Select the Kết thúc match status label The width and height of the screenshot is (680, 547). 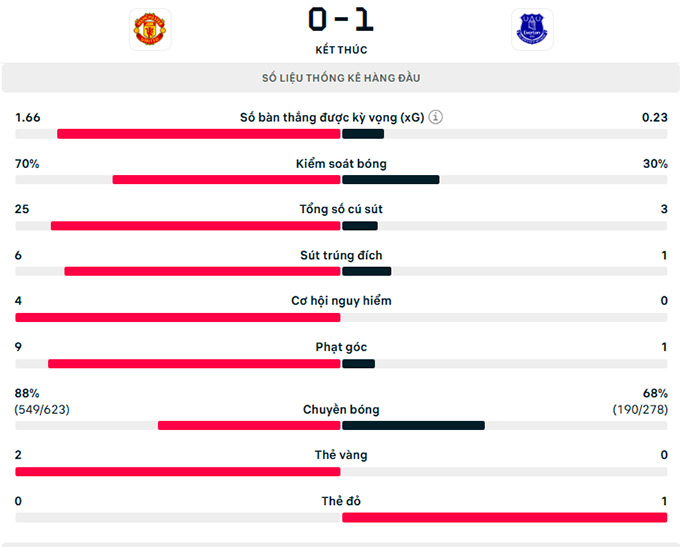[341, 50]
